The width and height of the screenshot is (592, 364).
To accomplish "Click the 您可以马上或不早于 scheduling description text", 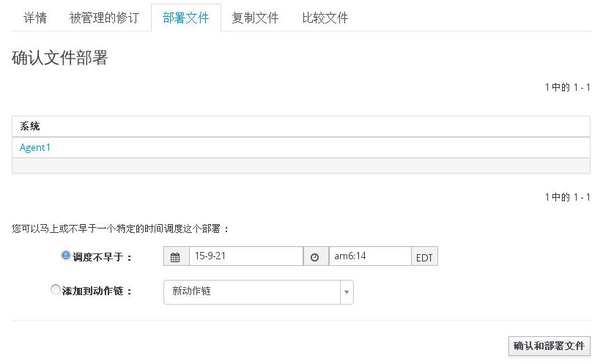I will [x=120, y=229].
